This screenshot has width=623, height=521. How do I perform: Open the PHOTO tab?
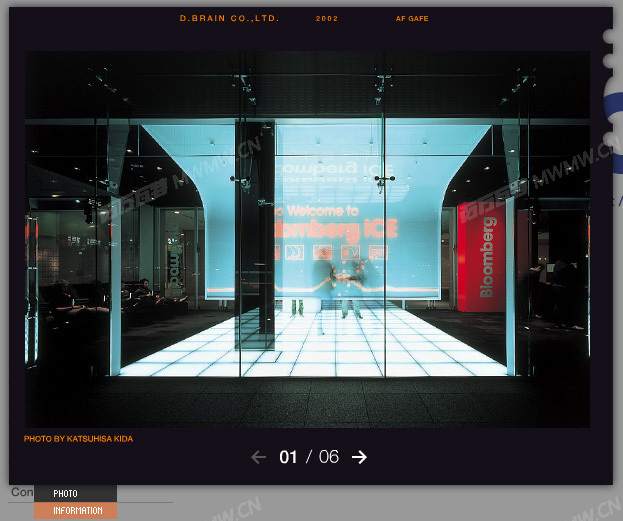pyautogui.click(x=75, y=494)
